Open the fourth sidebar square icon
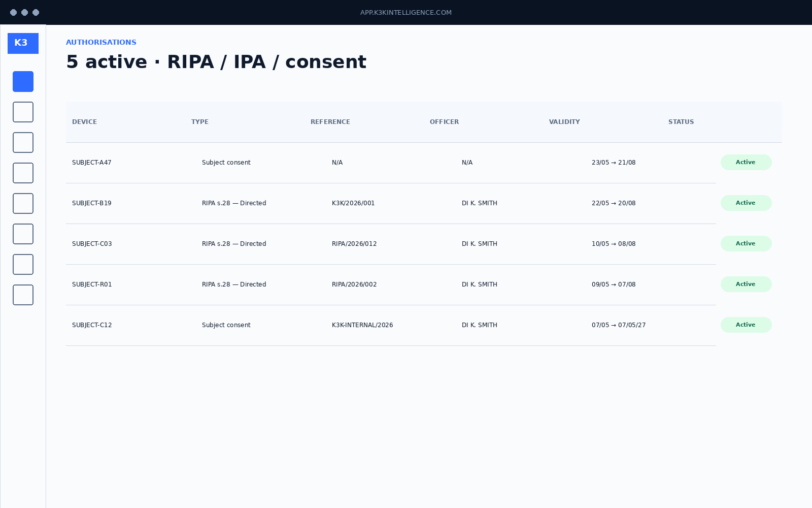 click(x=23, y=173)
